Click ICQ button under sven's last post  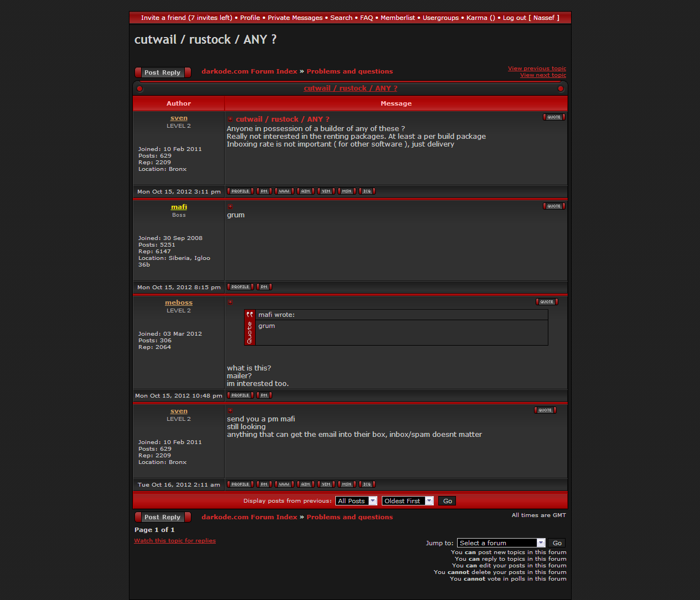click(367, 484)
